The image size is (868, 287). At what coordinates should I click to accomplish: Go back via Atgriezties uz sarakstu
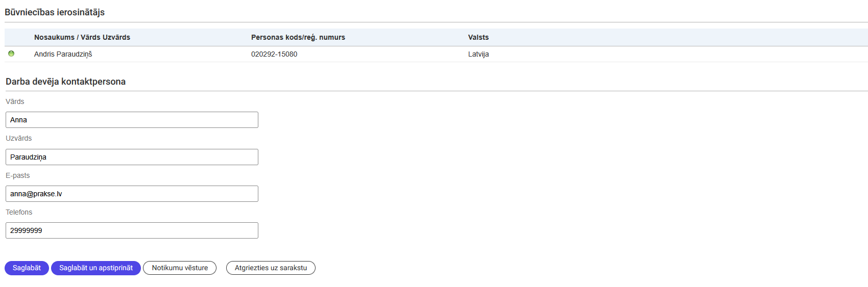(x=271, y=268)
